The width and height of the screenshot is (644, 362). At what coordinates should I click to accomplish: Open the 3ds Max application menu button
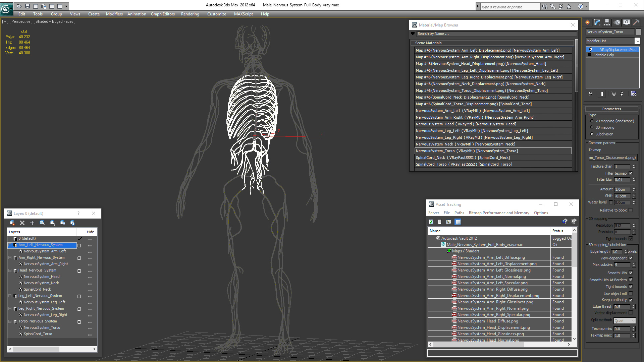[x=6, y=9]
